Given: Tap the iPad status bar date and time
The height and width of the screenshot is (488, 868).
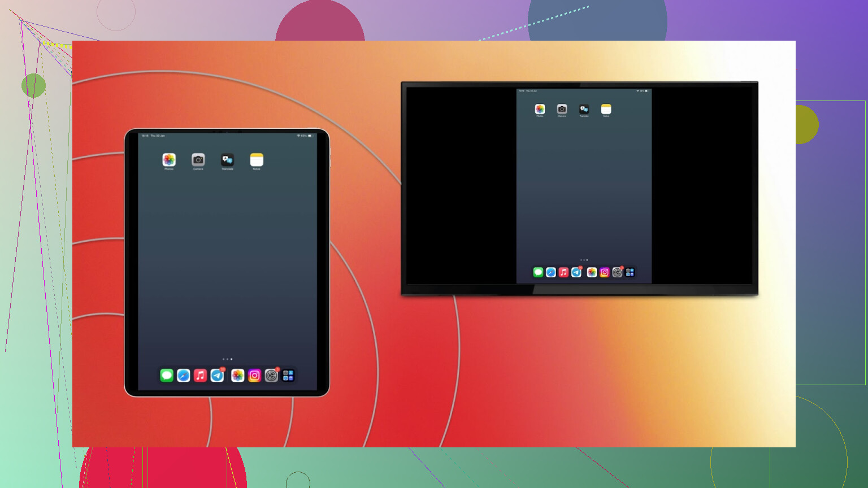Looking at the screenshot, I should 153,136.
